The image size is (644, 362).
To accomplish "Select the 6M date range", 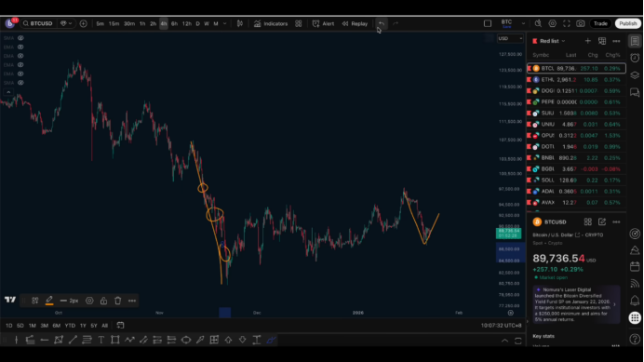I will [56, 326].
